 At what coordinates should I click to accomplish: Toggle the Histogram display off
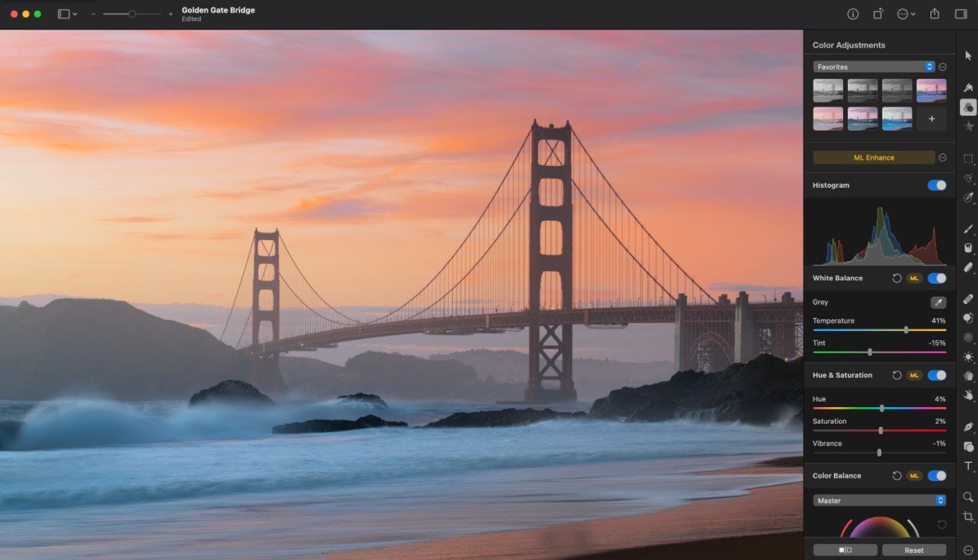(936, 185)
